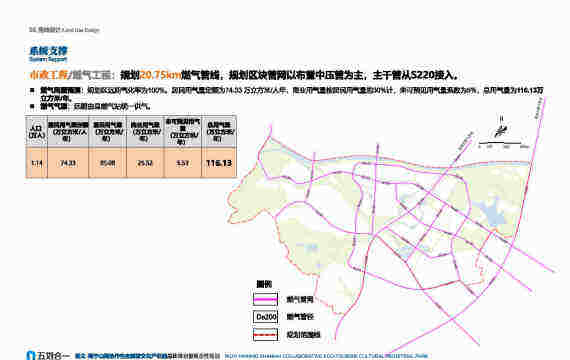Click the magenta gas pipeline legend swatch

265,300
